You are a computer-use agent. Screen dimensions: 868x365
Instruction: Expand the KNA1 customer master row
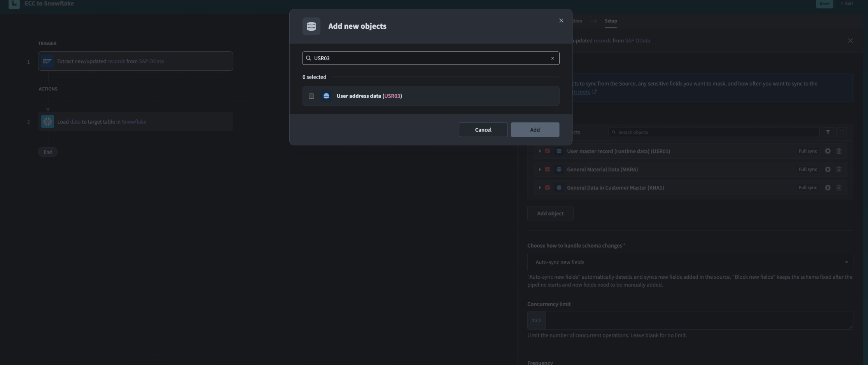coord(539,188)
